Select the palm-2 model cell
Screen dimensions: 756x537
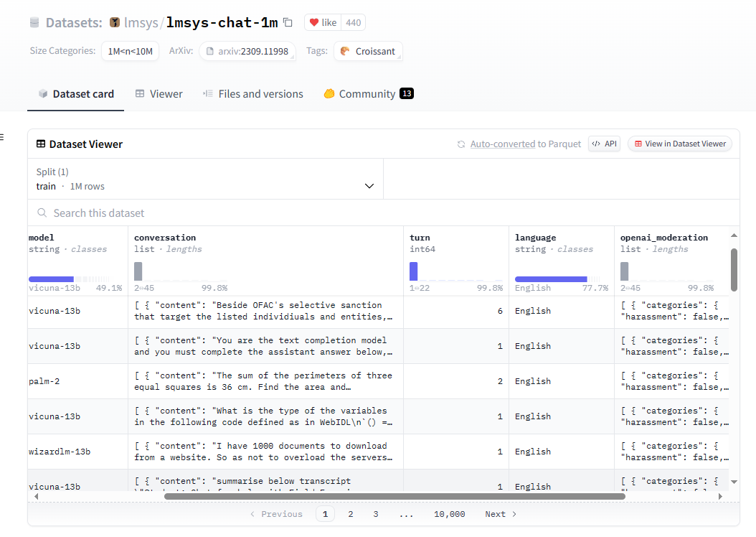click(77, 381)
